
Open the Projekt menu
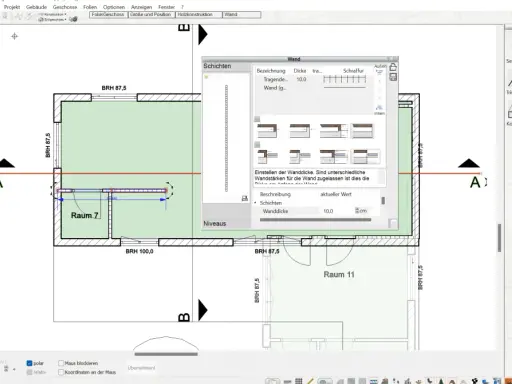click(12, 7)
